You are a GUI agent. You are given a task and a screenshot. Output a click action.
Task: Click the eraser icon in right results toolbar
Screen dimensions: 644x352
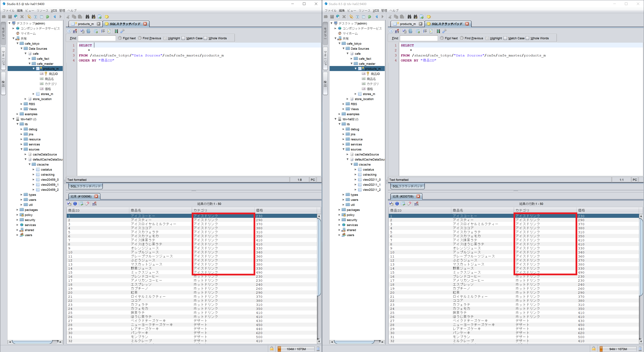click(409, 204)
